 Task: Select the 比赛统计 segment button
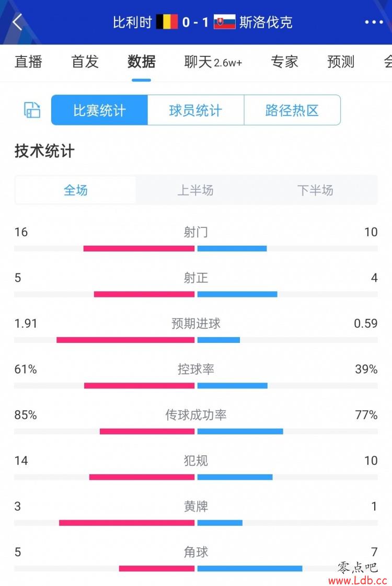[x=99, y=110]
